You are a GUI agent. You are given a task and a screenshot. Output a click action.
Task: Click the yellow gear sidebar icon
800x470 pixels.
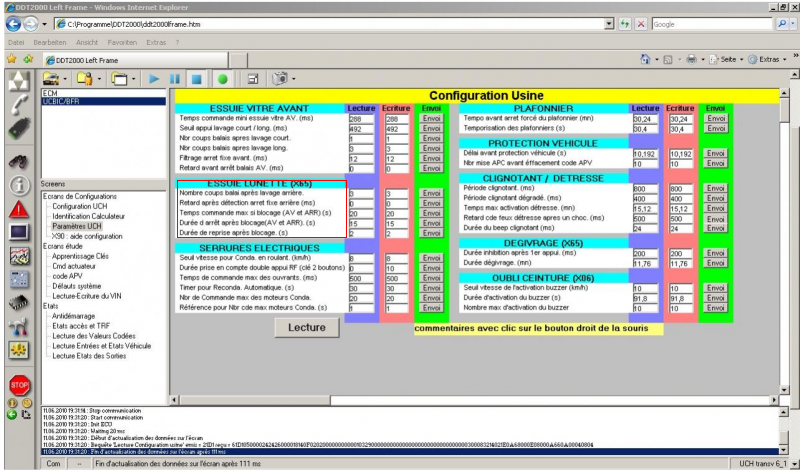19,350
